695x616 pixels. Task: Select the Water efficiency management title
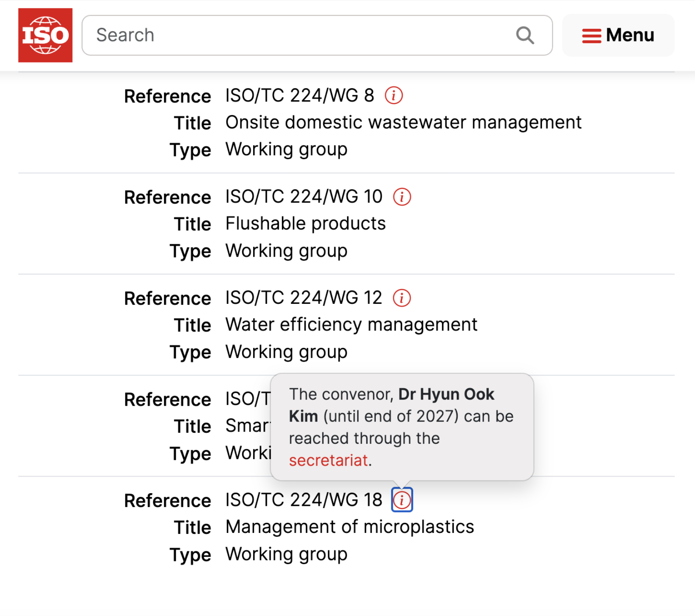point(351,325)
